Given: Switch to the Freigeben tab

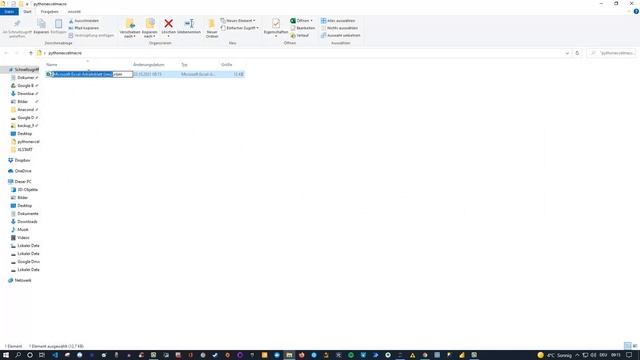Looking at the screenshot, I should click(49, 11).
